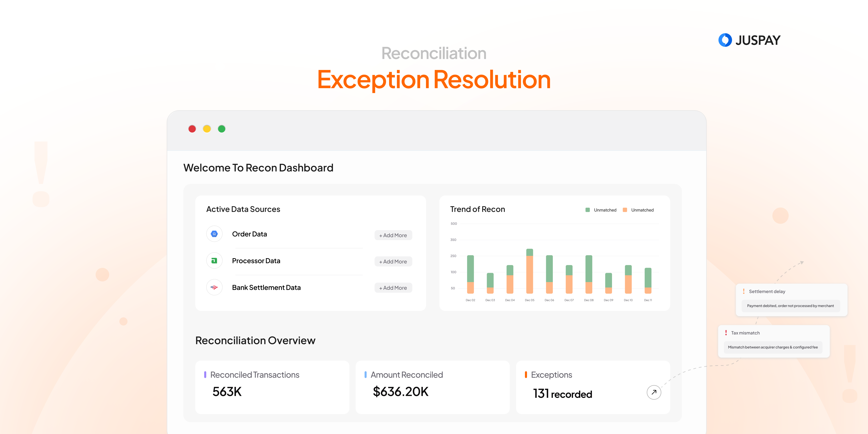Click the "Settlement delay" card title
This screenshot has width=868, height=434.
point(767,291)
